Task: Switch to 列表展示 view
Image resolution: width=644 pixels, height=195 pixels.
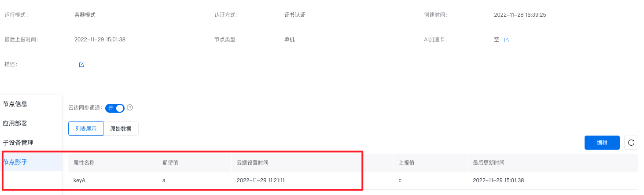Action: 86,129
